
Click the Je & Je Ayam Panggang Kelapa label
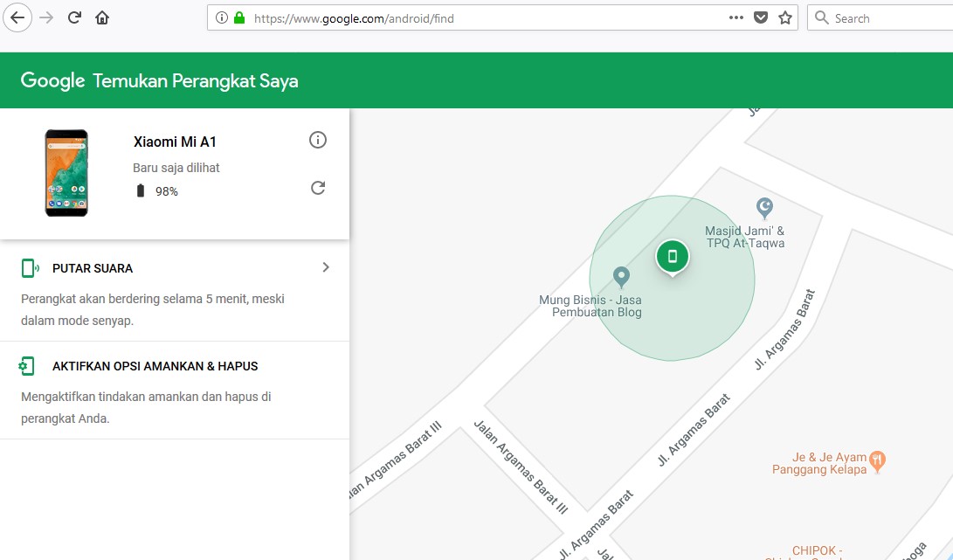(819, 463)
